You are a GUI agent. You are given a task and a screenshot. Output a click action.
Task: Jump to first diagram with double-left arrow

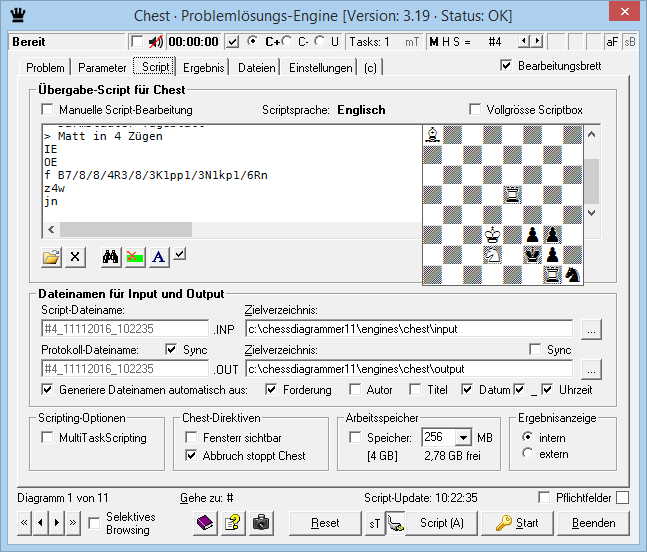[x=24, y=523]
